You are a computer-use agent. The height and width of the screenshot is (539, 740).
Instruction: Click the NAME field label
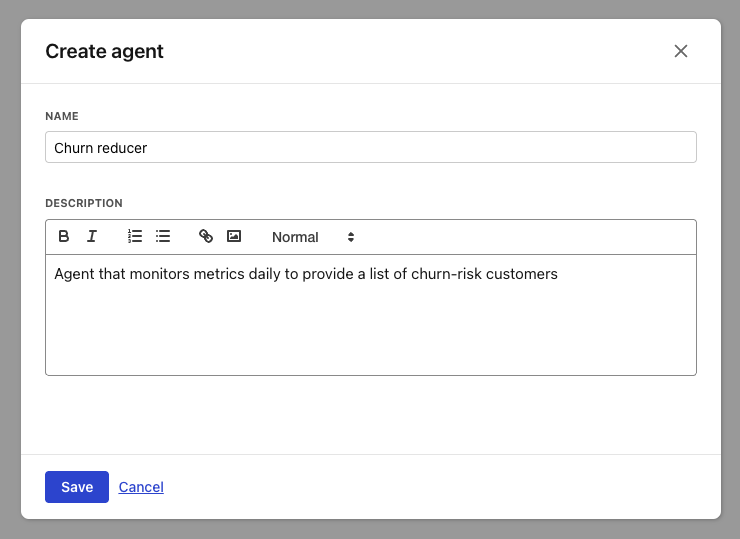tap(62, 116)
